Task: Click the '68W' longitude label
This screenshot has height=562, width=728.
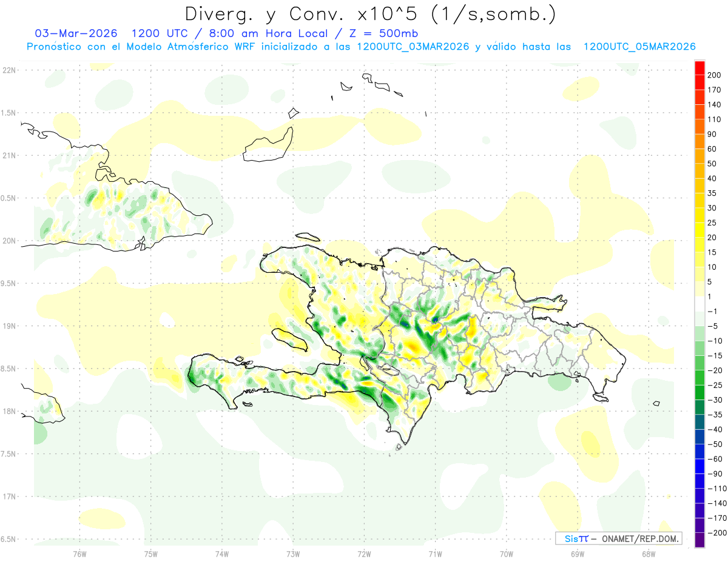Action: point(649,554)
